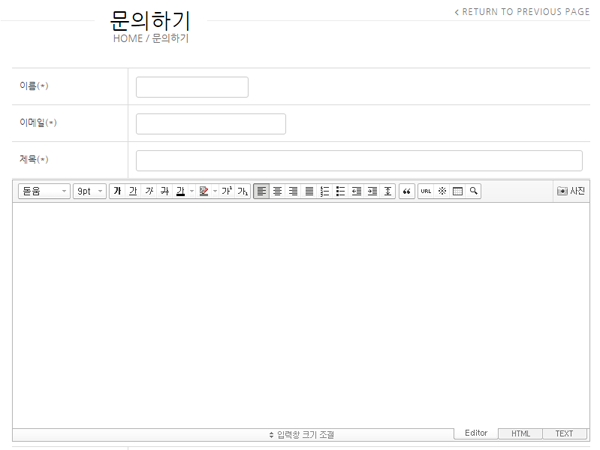This screenshot has width=600, height=450.
Task: Toggle bold text formatting (가)
Action: [x=117, y=191]
